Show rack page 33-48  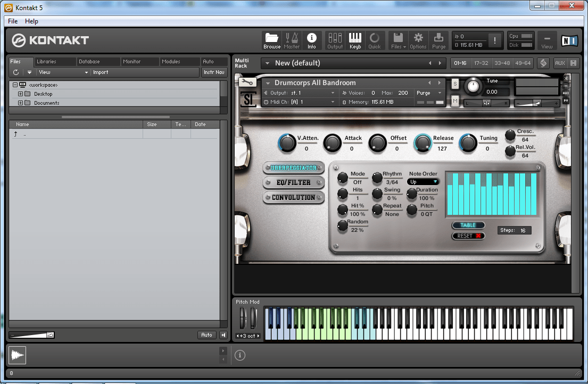[502, 63]
